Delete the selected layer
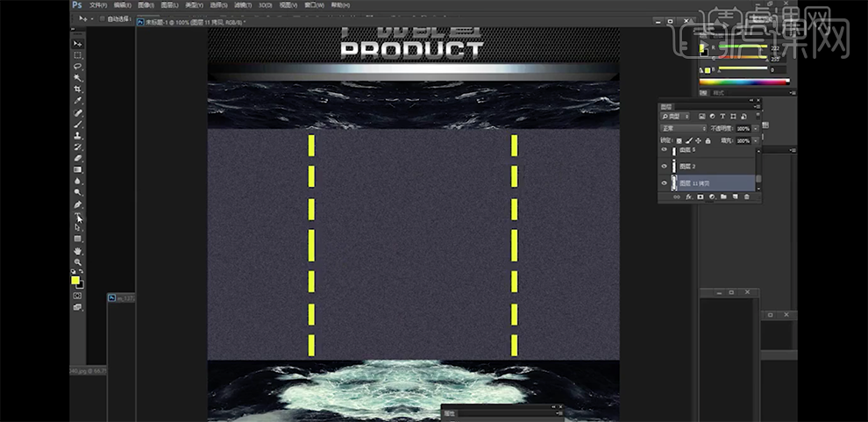The image size is (868, 422). point(747,197)
